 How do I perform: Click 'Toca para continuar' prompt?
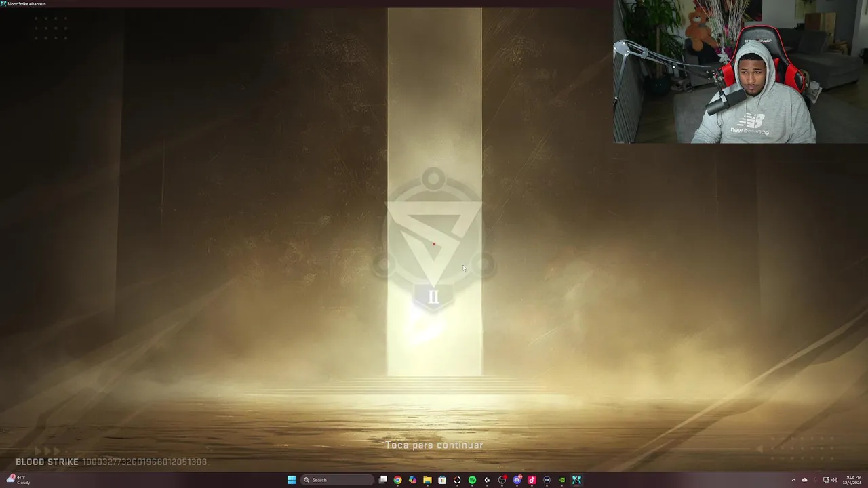(434, 445)
